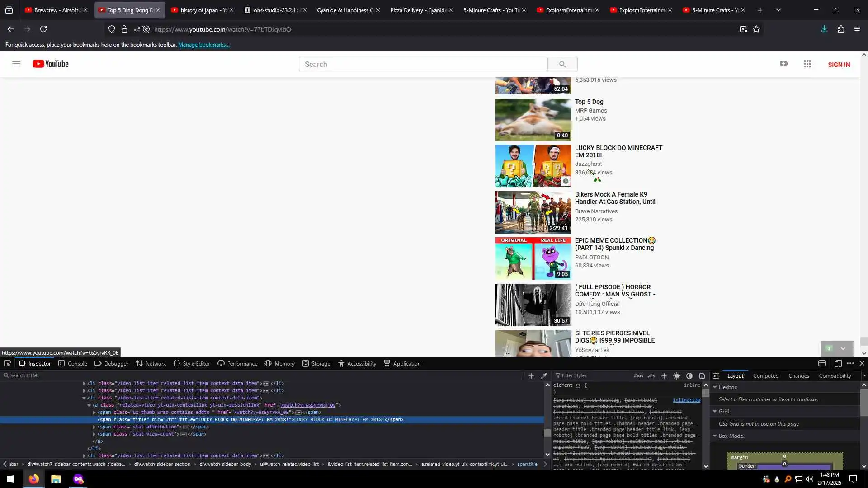
Task: Toggle :hov pseudo-class panel
Action: click(x=638, y=376)
